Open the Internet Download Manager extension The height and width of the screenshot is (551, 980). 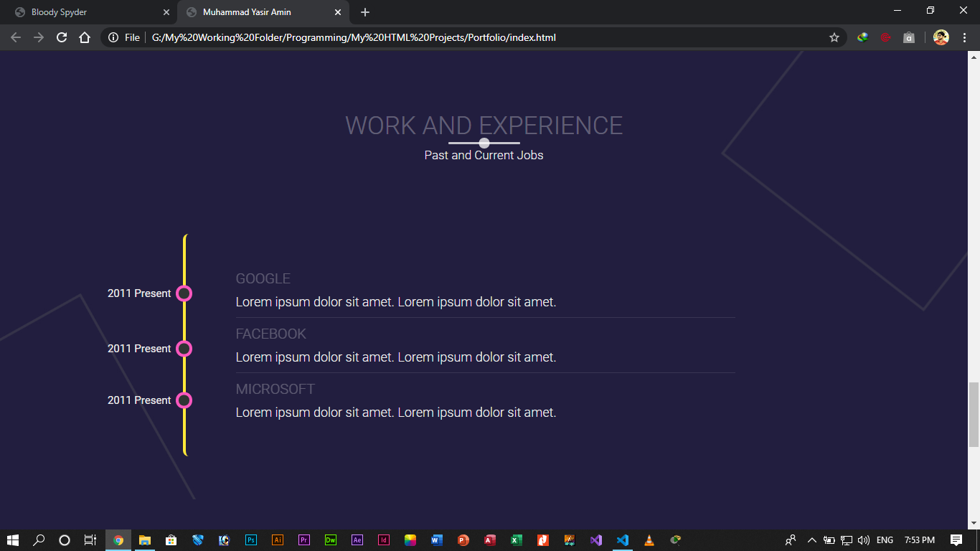pyautogui.click(x=863, y=37)
